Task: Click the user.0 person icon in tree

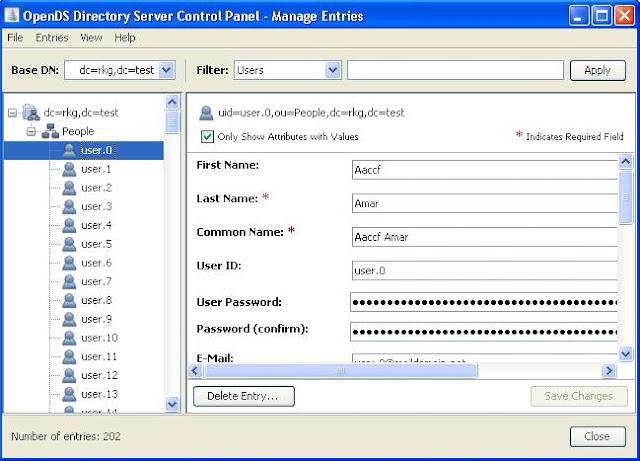Action: 69,150
